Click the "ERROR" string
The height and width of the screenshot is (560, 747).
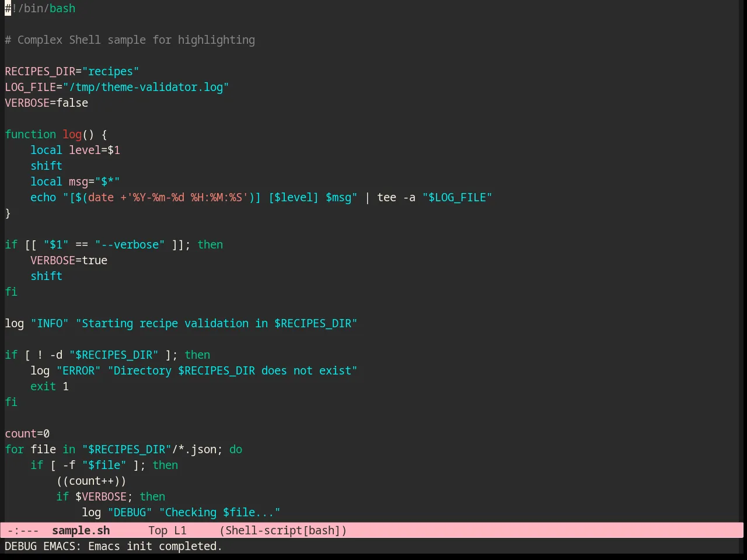[x=79, y=370]
